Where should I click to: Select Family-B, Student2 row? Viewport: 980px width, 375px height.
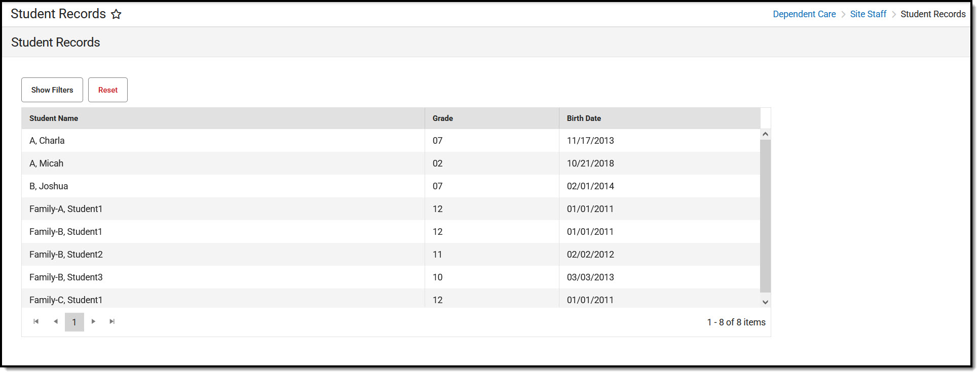391,255
